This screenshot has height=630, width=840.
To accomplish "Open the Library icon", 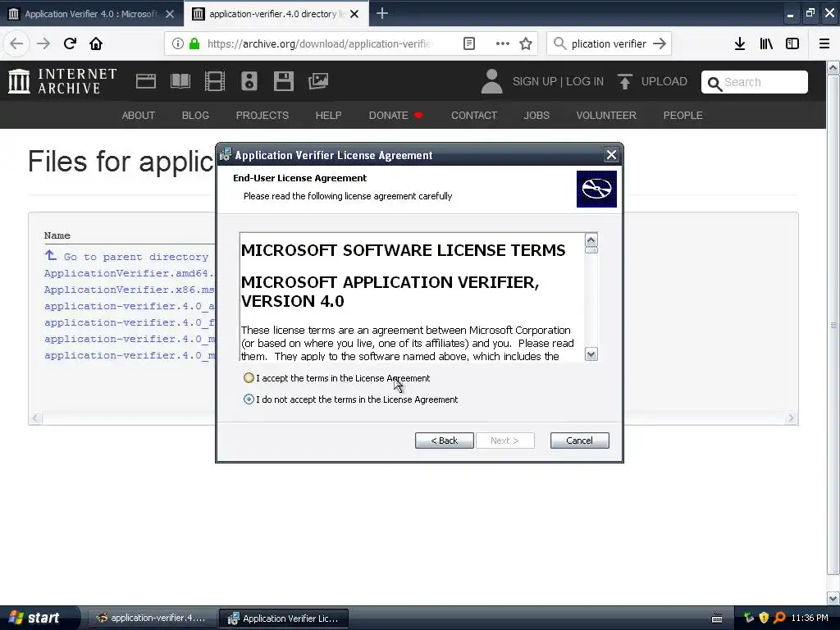I will [766, 43].
